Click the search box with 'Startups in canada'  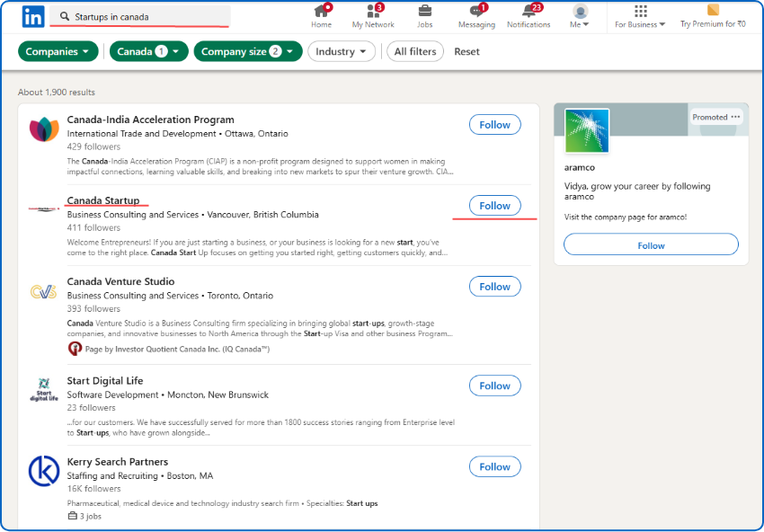pos(140,16)
